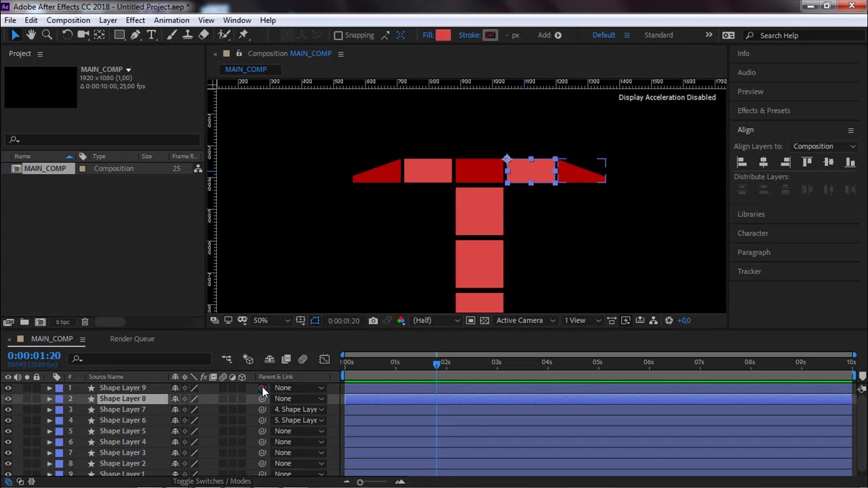Open the 1 View layout dropdown
The image size is (868, 488).
pyautogui.click(x=582, y=321)
